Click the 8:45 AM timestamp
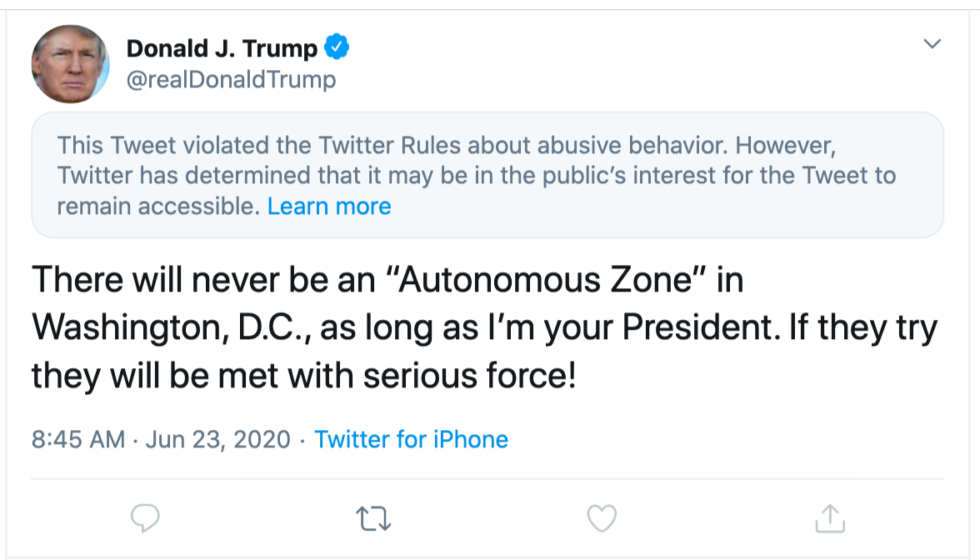 [78, 439]
